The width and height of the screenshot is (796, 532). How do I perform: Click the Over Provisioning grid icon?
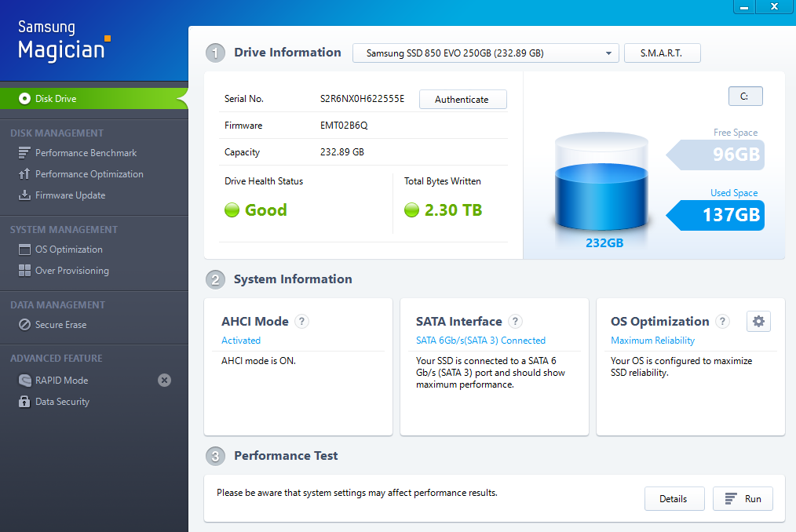(24, 271)
